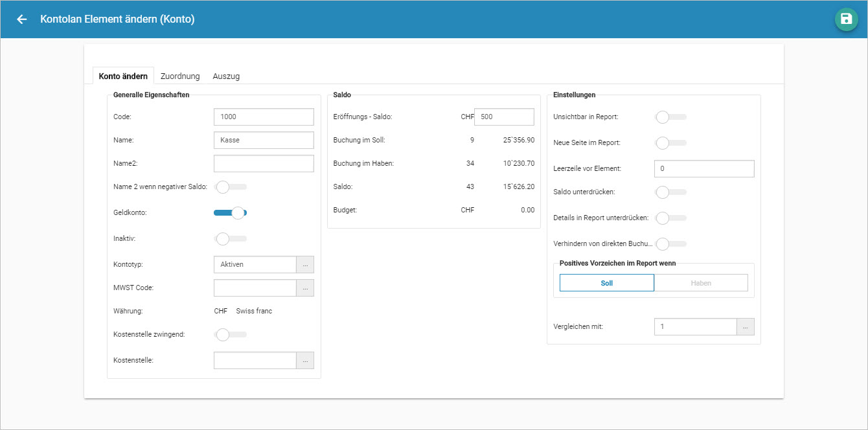This screenshot has height=430, width=868.
Task: Open the Kontotyp lookup ellipsis button
Action: click(x=305, y=264)
